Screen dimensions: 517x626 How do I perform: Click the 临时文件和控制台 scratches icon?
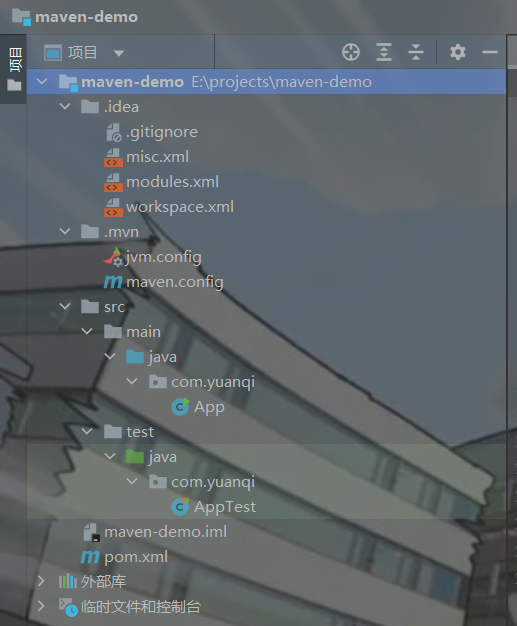(68, 607)
